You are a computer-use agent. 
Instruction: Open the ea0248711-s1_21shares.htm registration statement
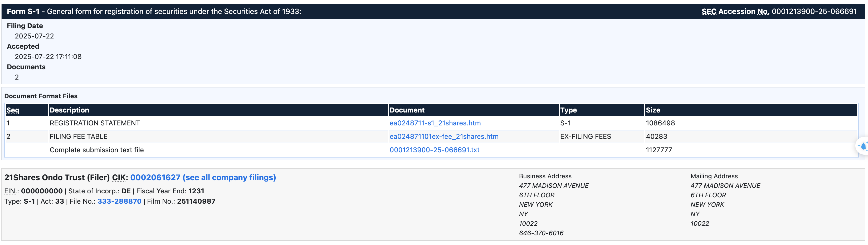435,123
